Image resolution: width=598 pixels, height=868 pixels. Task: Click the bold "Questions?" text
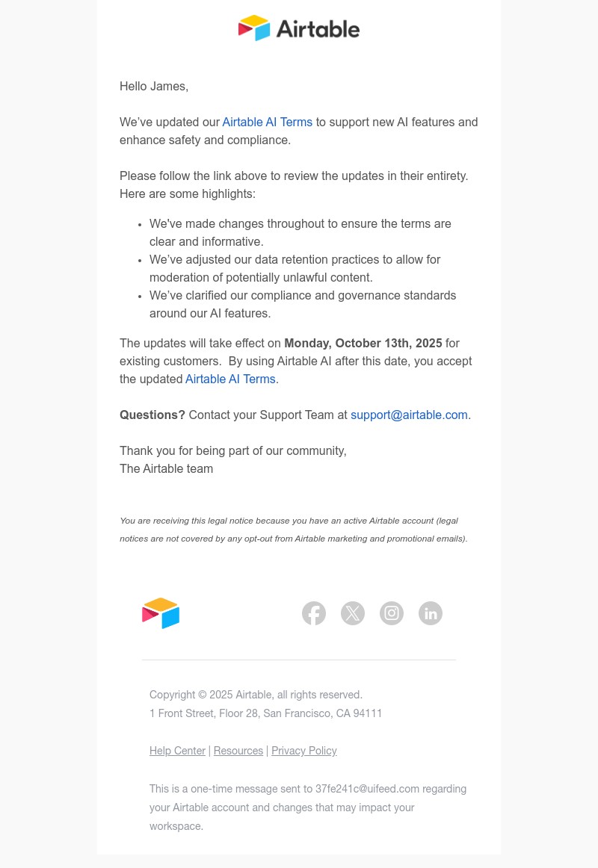coord(152,415)
